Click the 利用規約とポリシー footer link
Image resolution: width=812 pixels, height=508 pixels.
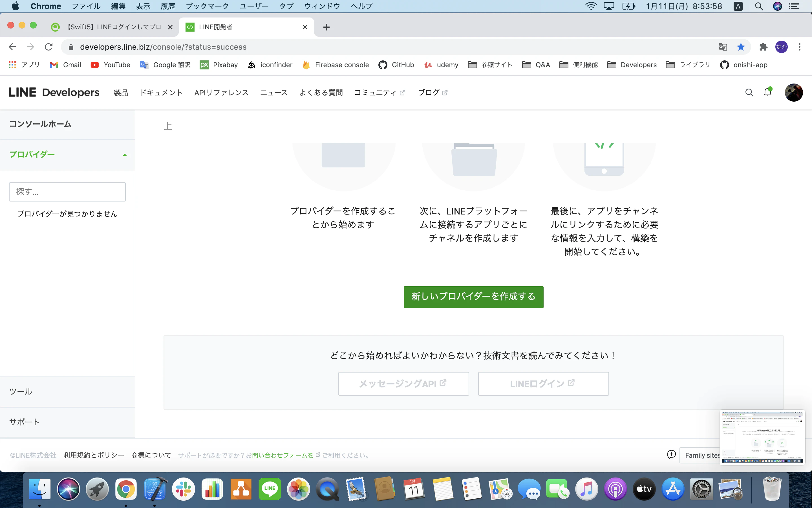point(94,455)
